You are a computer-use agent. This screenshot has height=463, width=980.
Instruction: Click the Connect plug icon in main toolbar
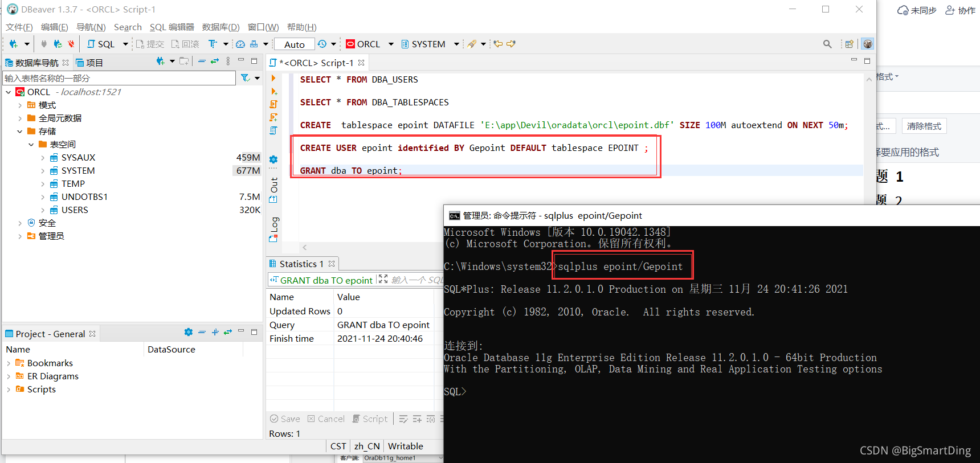(44, 44)
